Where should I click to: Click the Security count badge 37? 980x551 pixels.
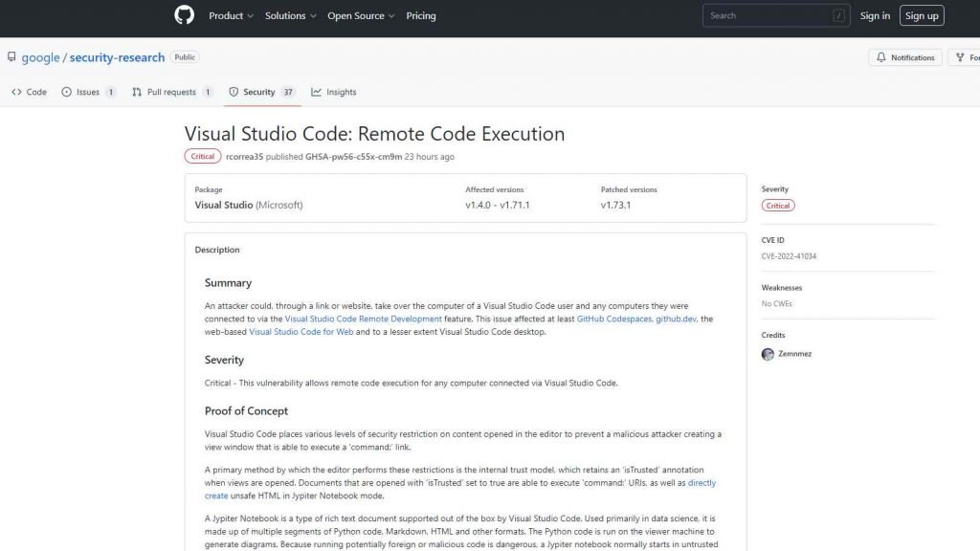click(288, 92)
